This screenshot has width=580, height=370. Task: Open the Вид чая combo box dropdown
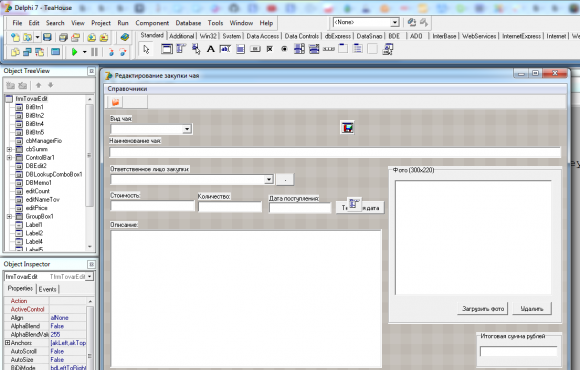tap(187, 129)
